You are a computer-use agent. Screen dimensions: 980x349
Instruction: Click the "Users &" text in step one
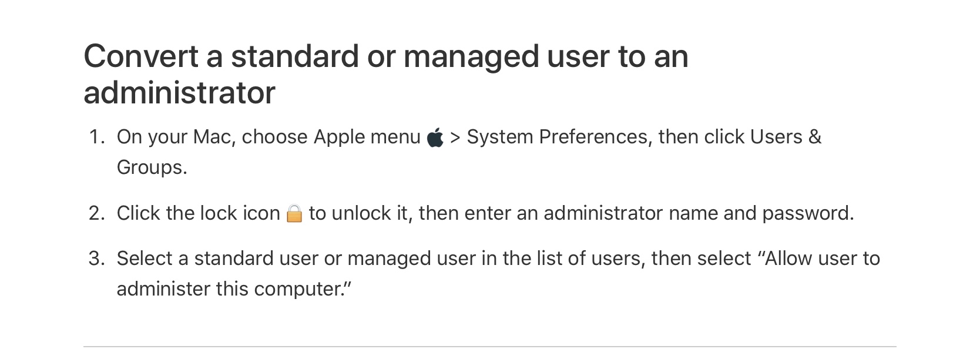786,137
